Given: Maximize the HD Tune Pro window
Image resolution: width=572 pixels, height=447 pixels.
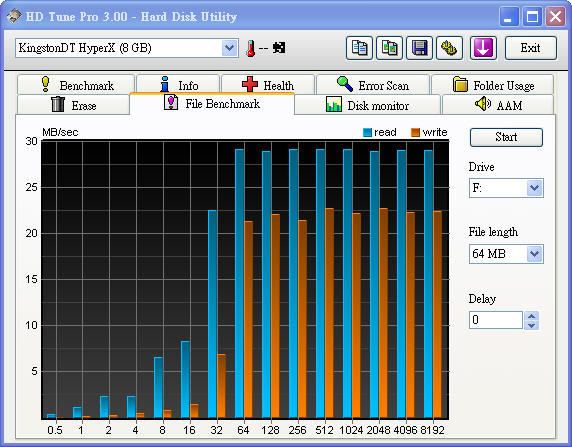Looking at the screenshot, I should point(532,17).
